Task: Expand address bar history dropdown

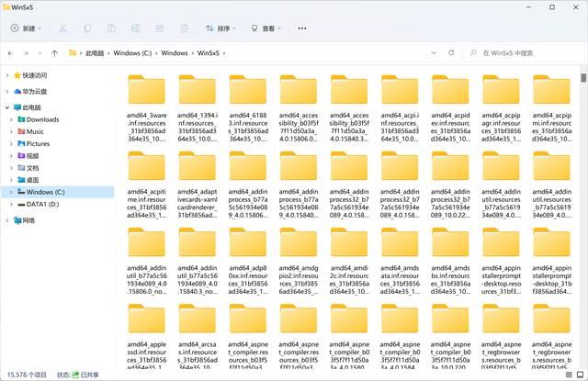Action: click(434, 53)
